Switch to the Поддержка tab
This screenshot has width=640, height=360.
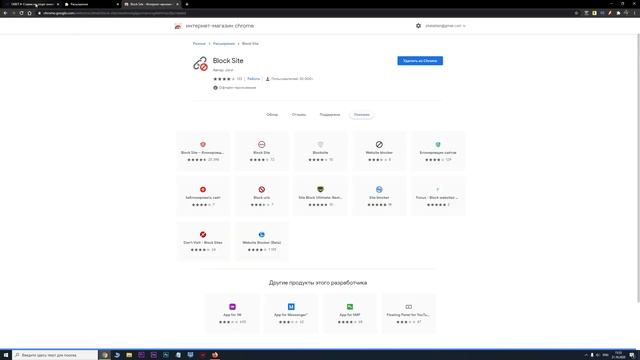329,115
